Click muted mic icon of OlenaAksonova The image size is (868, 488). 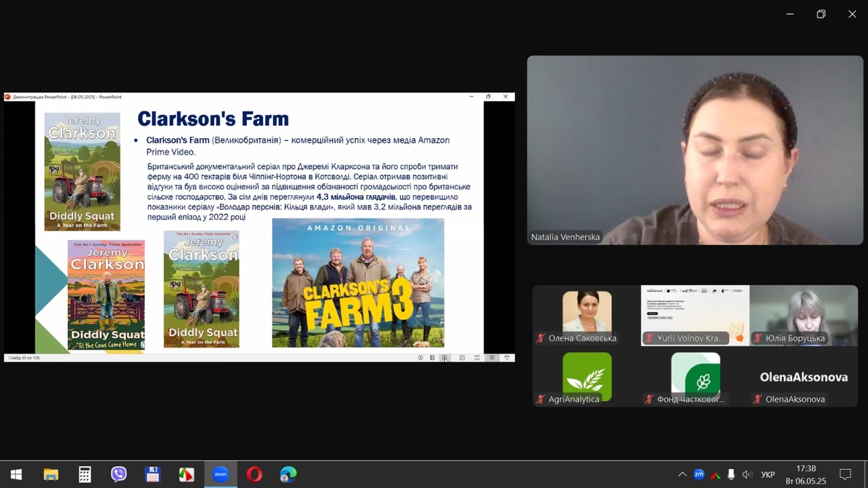pos(757,399)
